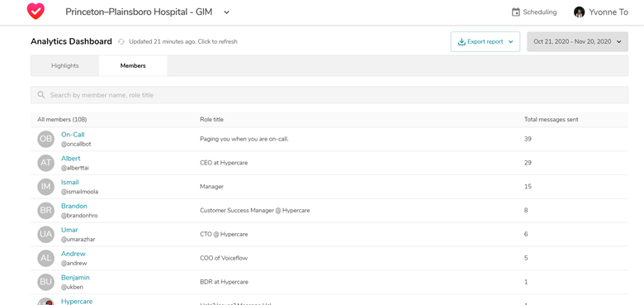Click the IM avatar for Ismail
This screenshot has width=644, height=305.
[46, 187]
